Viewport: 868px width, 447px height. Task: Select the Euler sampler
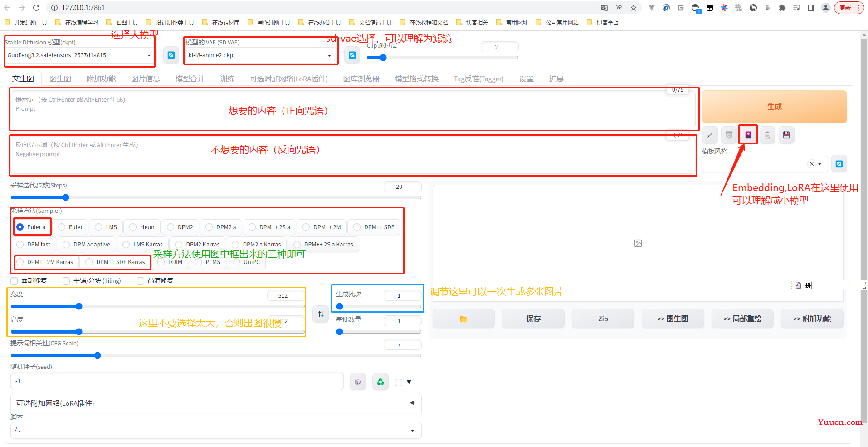[71, 227]
